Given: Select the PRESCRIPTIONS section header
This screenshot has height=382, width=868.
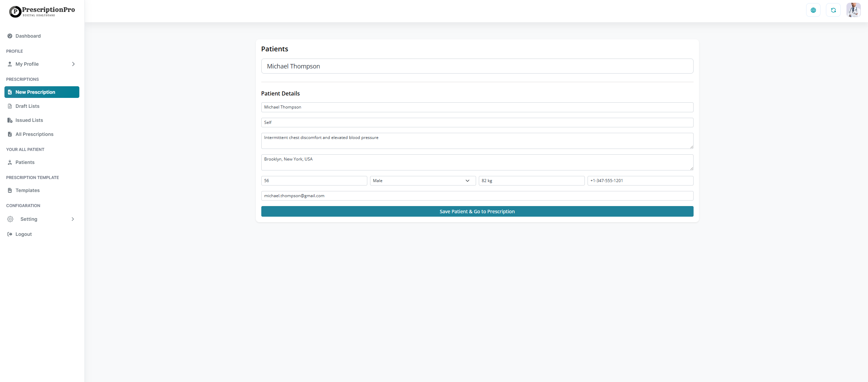Looking at the screenshot, I should click(x=22, y=79).
